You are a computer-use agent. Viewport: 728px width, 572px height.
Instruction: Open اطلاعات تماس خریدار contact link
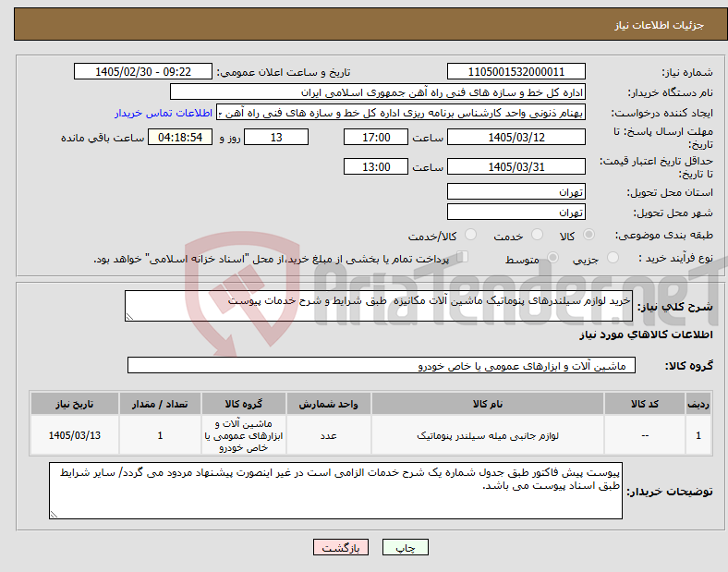(x=164, y=113)
